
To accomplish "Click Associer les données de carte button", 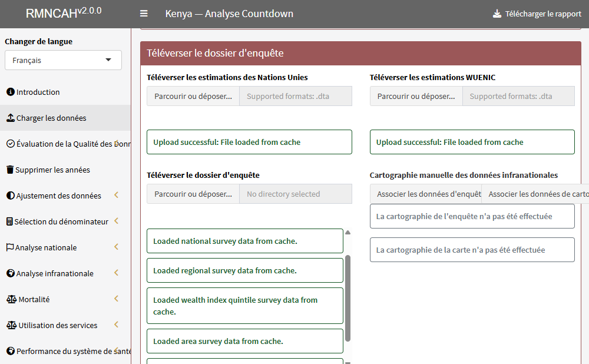I will pos(535,194).
